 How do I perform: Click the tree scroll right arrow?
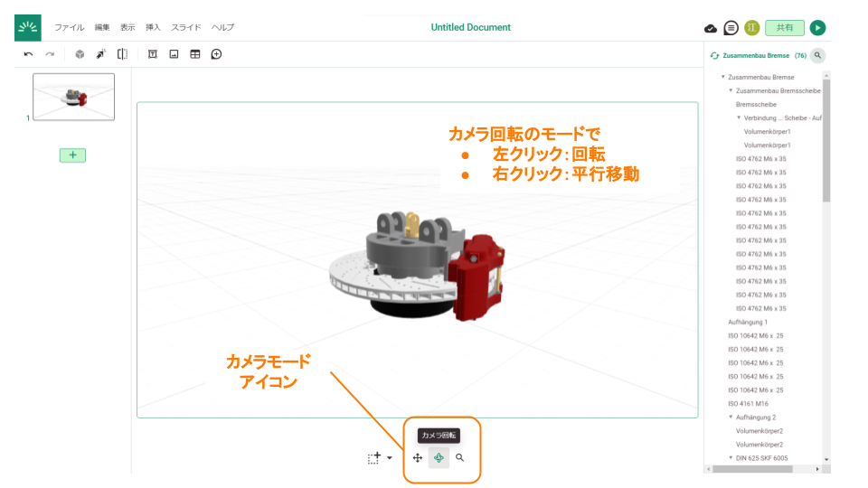coord(817,469)
